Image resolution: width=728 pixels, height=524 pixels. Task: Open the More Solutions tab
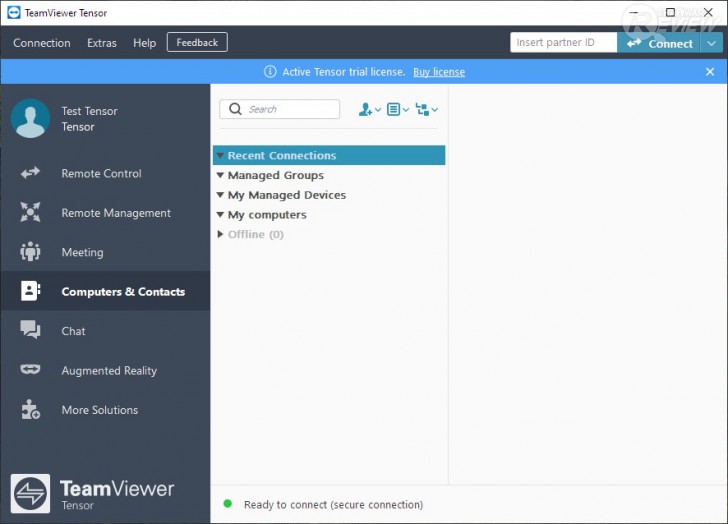[105, 409]
